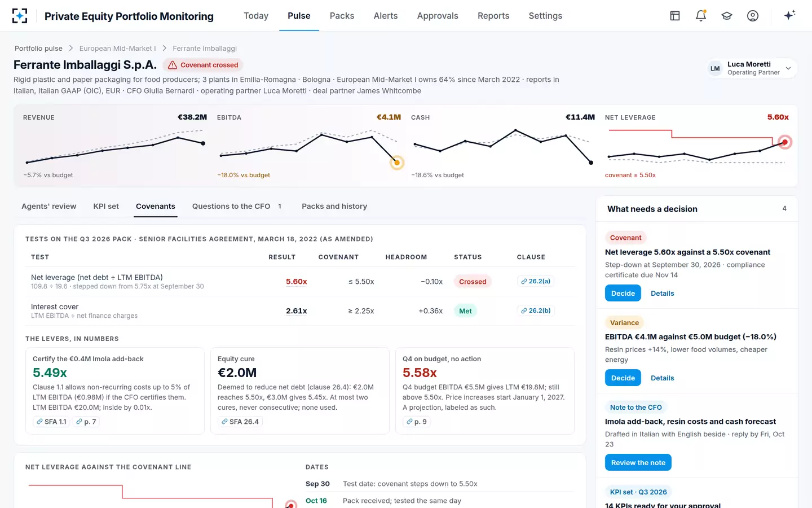
Task: Switch to the Packs tab
Action: pos(342,16)
